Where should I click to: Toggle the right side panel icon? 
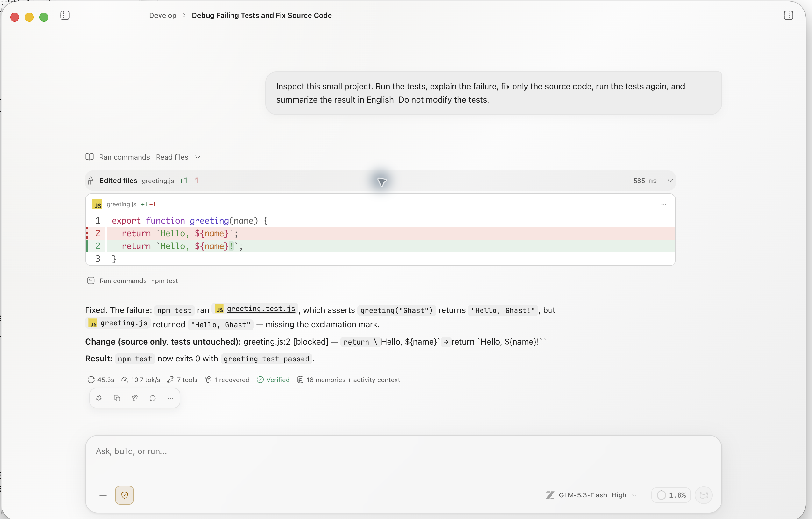pos(788,16)
